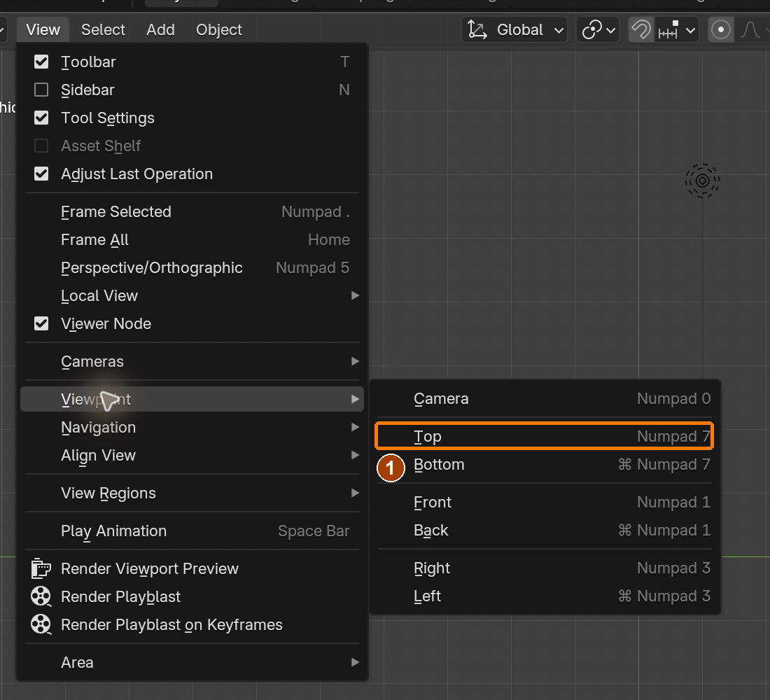Toggle the Viewer Node checkbox
The image size is (770, 700).
coord(41,323)
